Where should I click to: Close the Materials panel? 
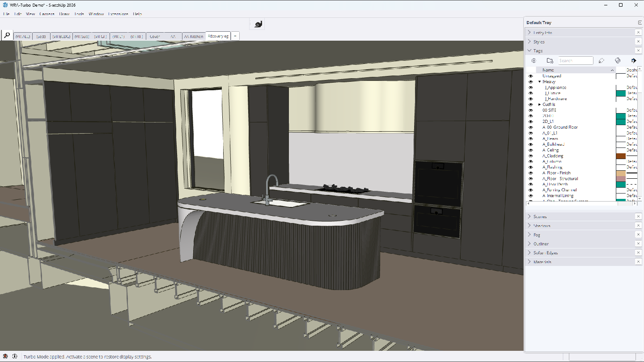click(638, 262)
